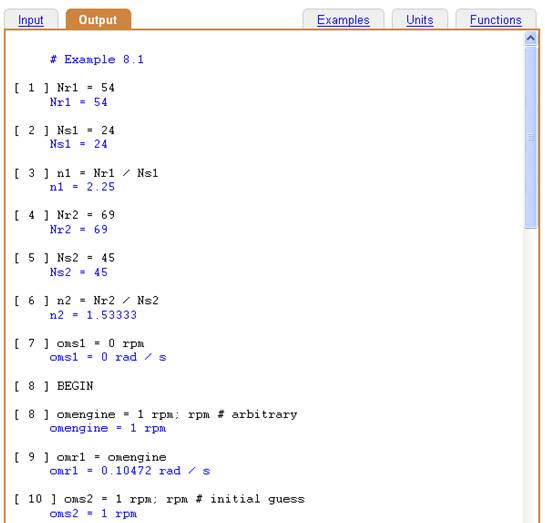This screenshot has width=545, height=523.
Task: Click the '# Example 8.1' comment line
Action: point(97,59)
